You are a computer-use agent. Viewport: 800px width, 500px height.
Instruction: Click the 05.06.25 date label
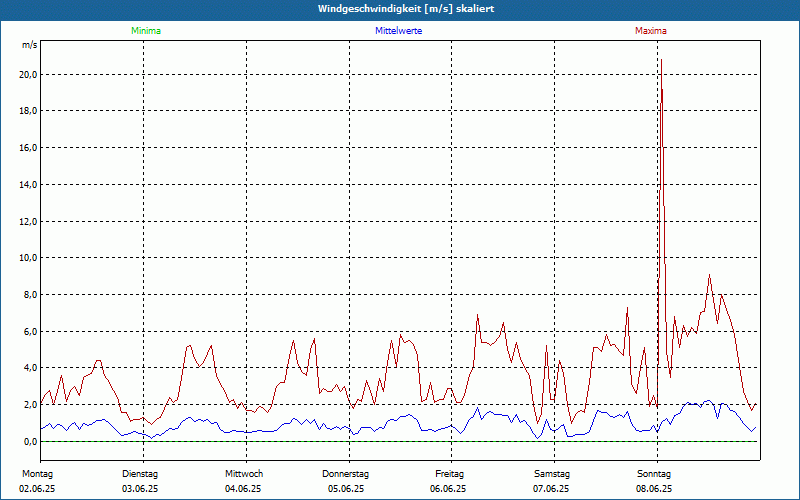346,489
